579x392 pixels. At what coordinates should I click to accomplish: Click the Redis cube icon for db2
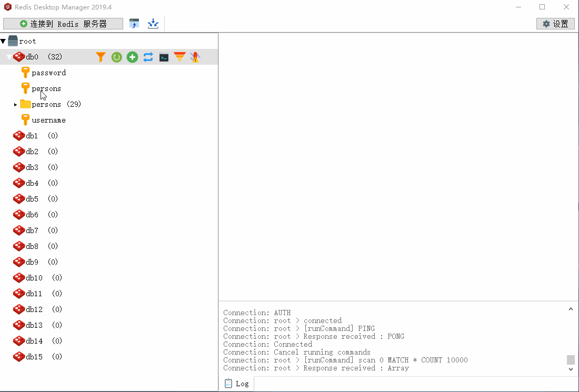click(x=19, y=152)
